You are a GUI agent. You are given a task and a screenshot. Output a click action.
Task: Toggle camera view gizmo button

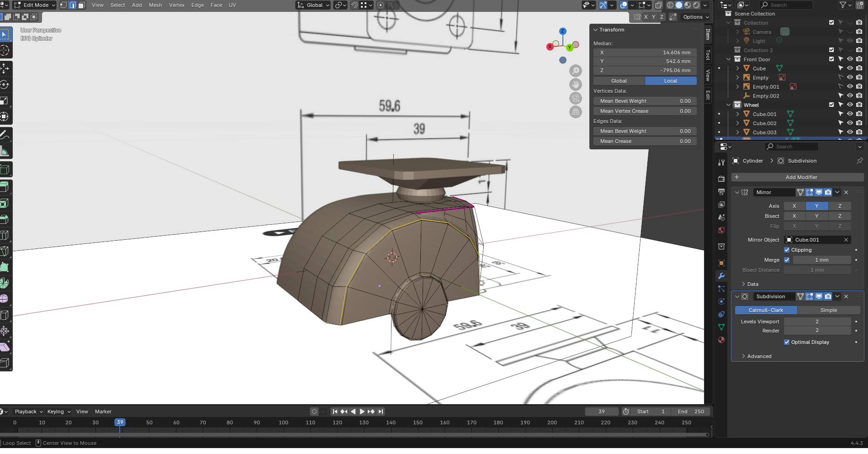[576, 98]
